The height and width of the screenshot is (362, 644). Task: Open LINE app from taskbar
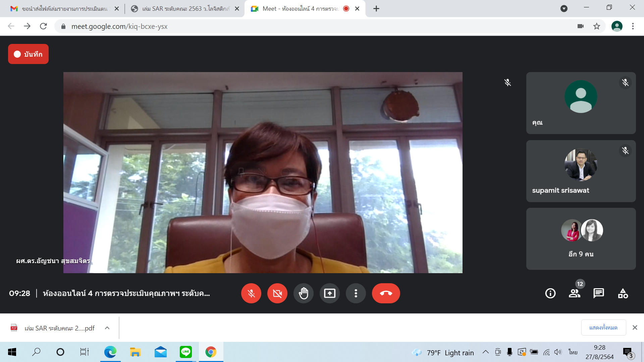point(185,352)
